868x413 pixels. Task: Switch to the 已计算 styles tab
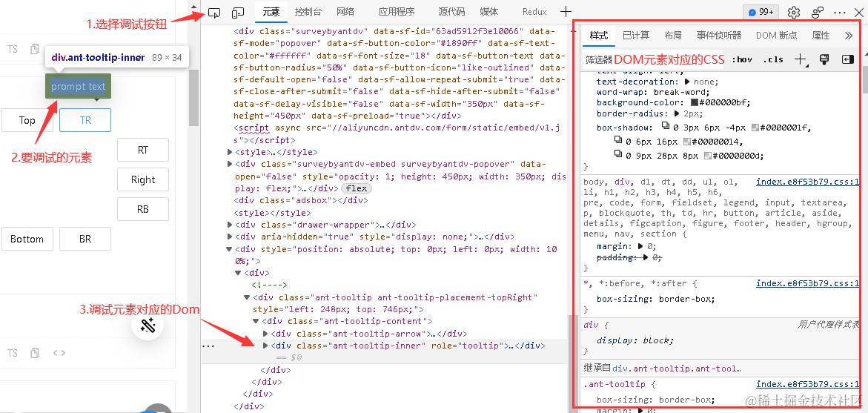coord(636,36)
